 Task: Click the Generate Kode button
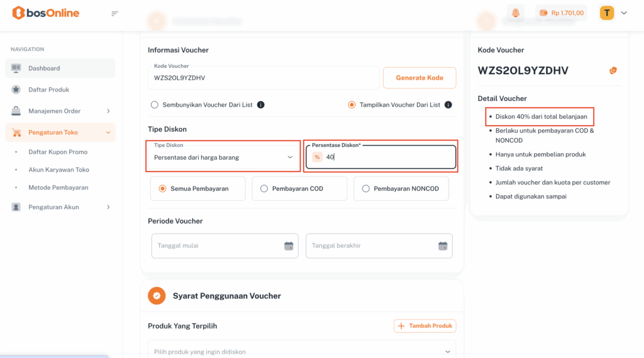pos(419,78)
